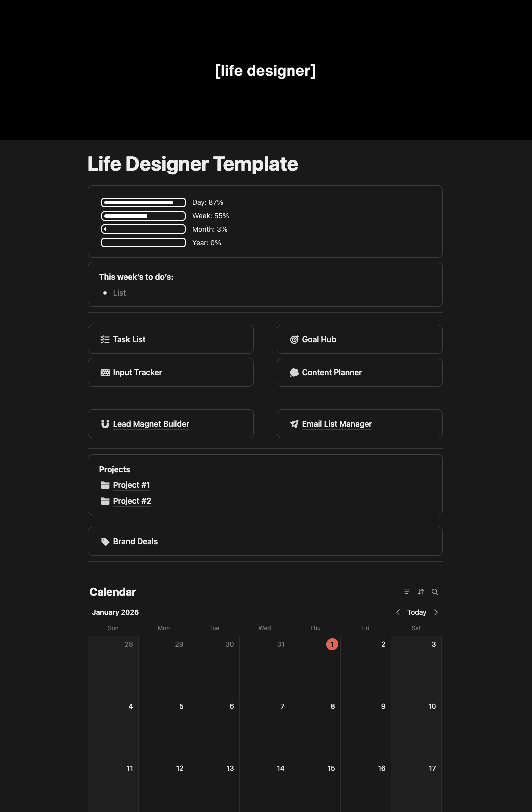Viewport: 532px width, 812px height.
Task: Jump to Today in the calendar
Action: pos(416,612)
